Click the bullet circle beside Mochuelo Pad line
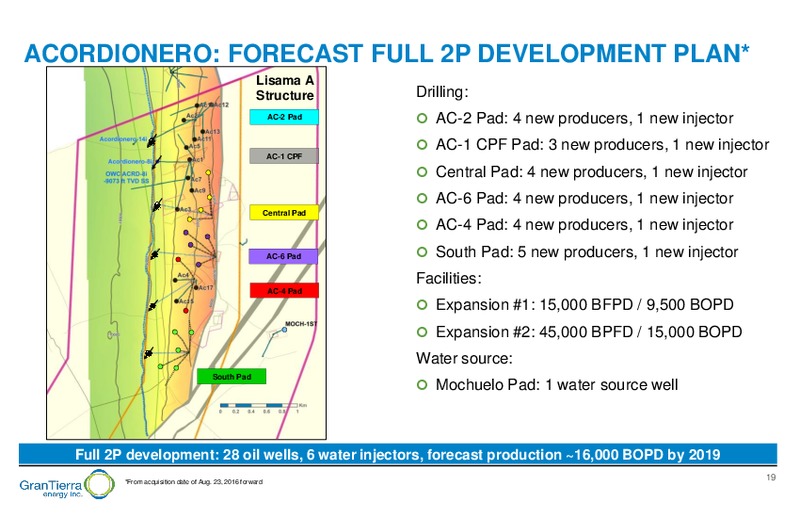800x518 pixels. click(422, 385)
